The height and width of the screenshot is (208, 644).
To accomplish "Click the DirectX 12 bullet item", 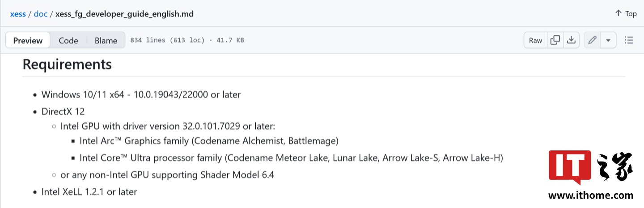I will click(x=63, y=112).
